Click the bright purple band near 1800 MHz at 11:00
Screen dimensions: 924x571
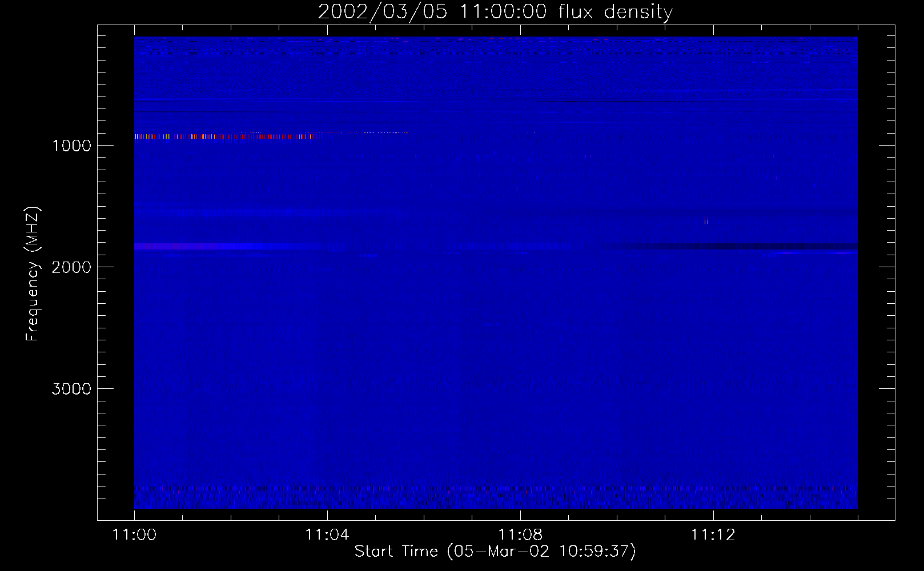click(x=171, y=246)
